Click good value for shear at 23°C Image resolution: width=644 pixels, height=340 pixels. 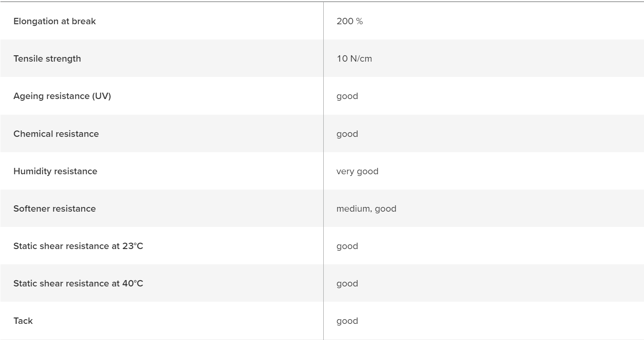click(x=347, y=246)
